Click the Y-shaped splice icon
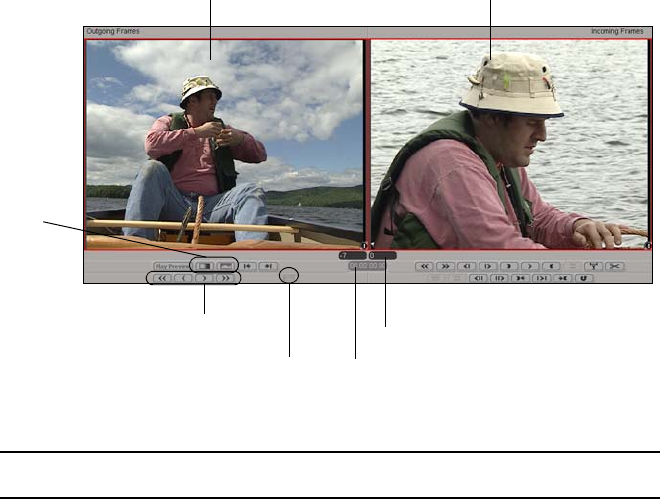This screenshot has height=499, width=660. point(593,266)
